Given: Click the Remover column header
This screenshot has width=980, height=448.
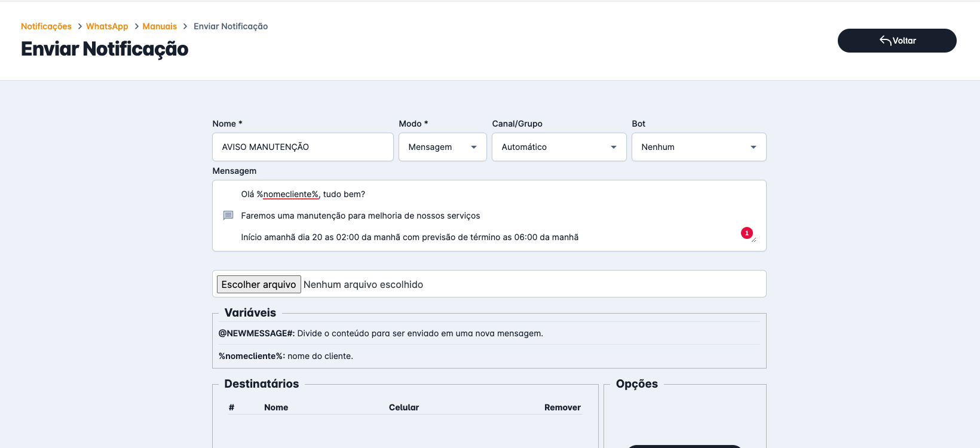Looking at the screenshot, I should (x=562, y=407).
